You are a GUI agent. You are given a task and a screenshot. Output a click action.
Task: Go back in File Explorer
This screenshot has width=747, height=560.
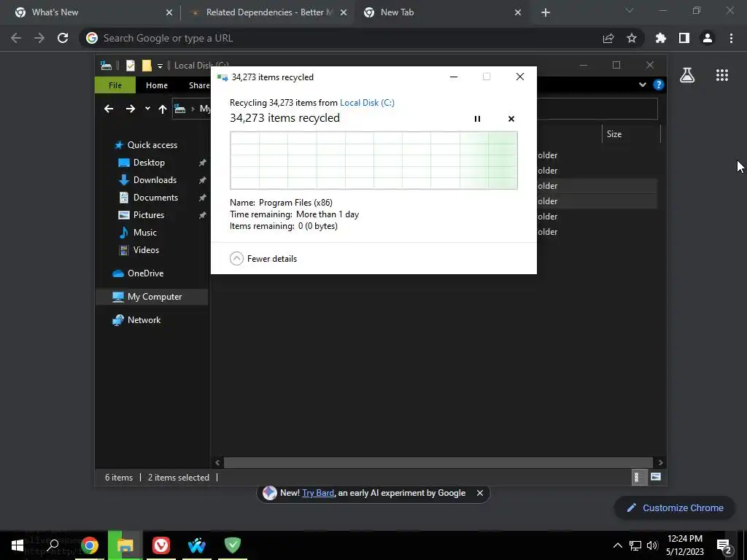pos(109,109)
